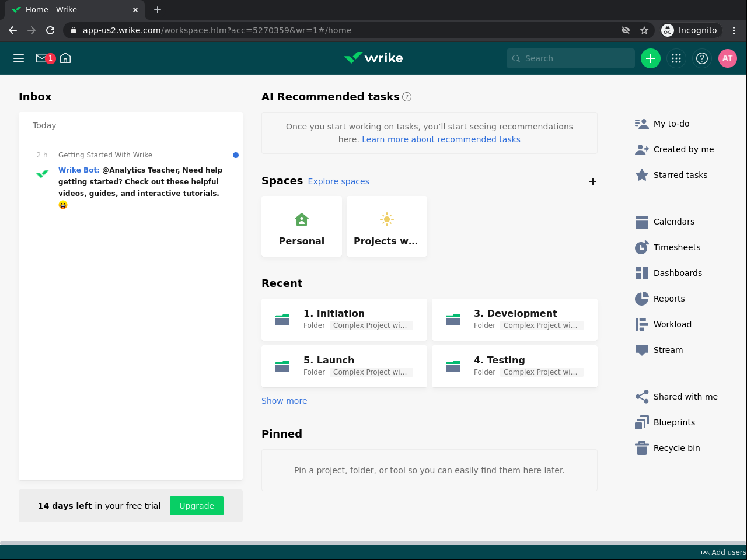This screenshot has width=747, height=560.
Task: Open the Wrike Bot sender link
Action: point(79,170)
